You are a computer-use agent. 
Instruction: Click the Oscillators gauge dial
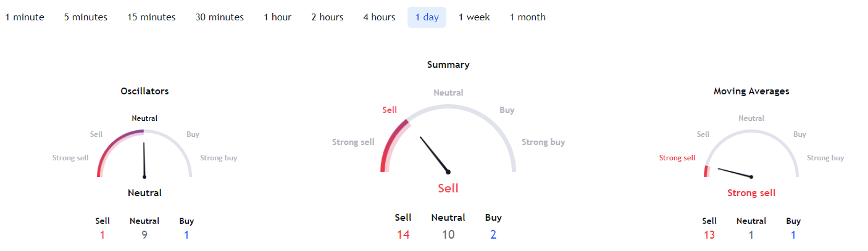tap(144, 154)
